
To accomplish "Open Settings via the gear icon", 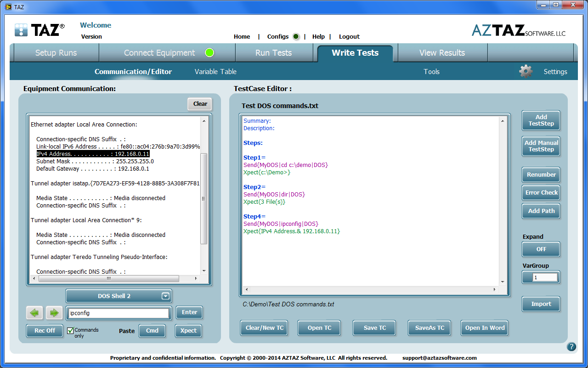I will [x=526, y=71].
